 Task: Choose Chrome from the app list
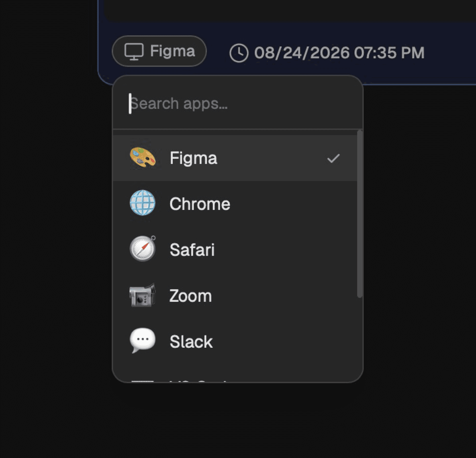pyautogui.click(x=235, y=204)
